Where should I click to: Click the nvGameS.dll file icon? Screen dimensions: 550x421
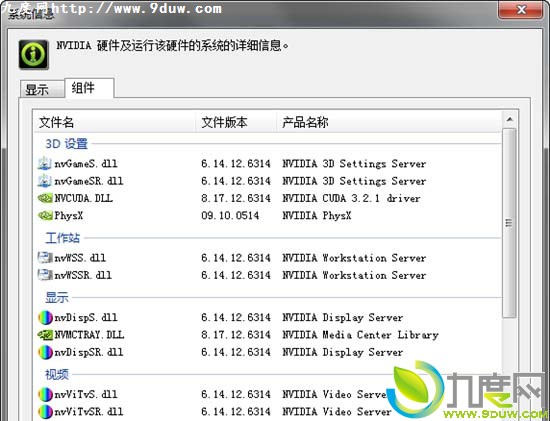coord(45,163)
